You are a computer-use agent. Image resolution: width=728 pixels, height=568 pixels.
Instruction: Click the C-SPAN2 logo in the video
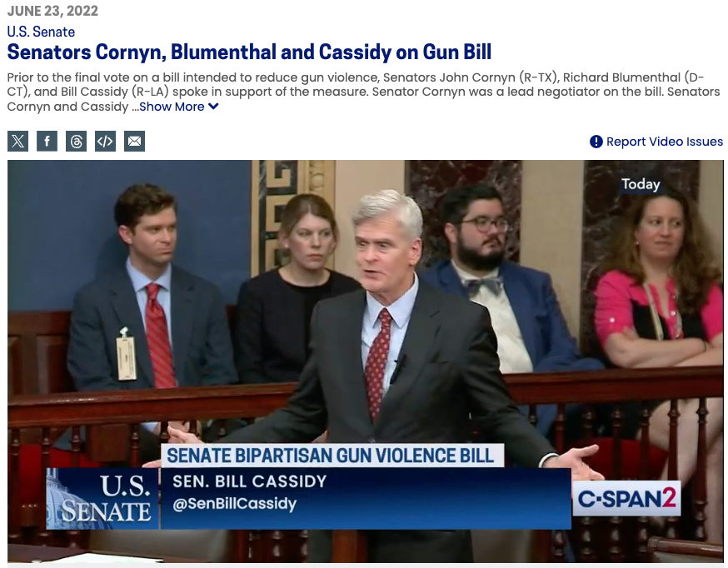pyautogui.click(x=626, y=499)
